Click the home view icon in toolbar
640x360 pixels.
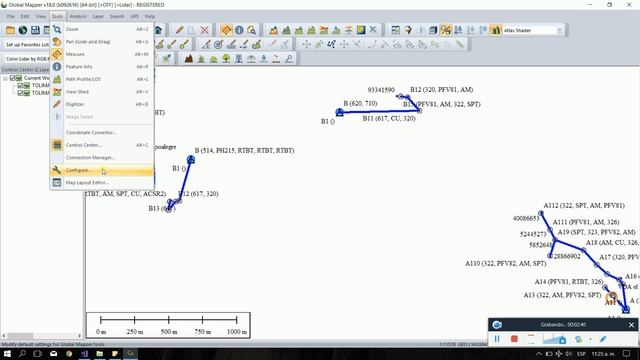(158, 29)
